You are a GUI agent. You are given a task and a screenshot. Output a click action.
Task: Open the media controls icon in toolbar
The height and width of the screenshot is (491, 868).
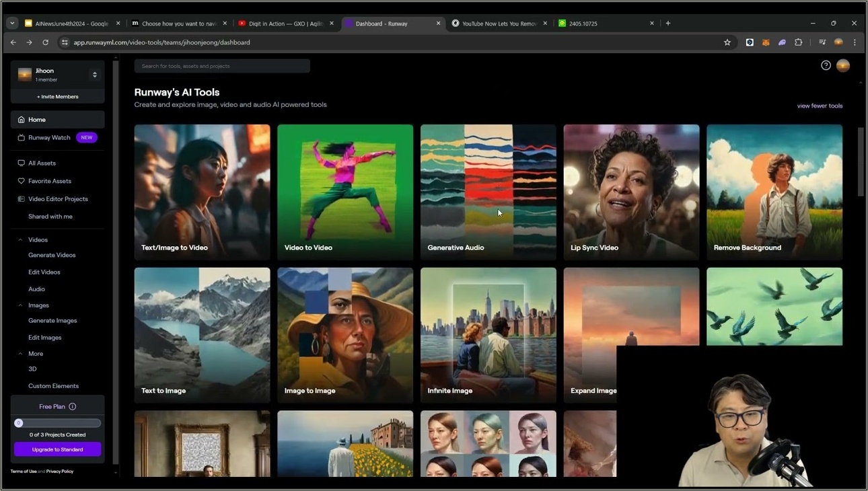click(822, 42)
